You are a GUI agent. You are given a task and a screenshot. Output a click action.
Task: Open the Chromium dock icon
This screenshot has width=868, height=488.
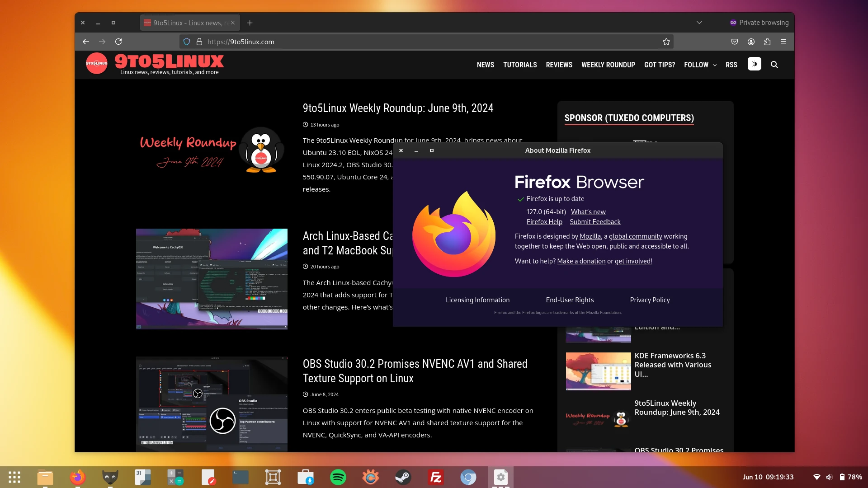pos(468,477)
